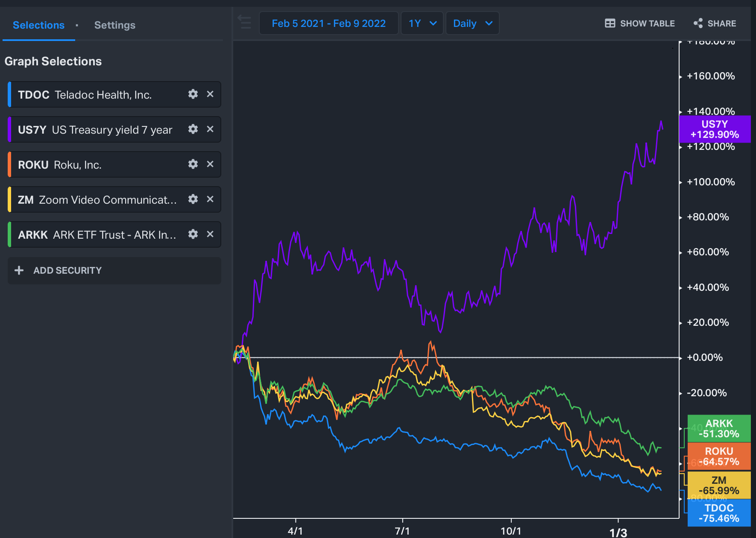The width and height of the screenshot is (756, 538).
Task: Open the Feb 5 2021 date range picker
Action: pos(328,23)
